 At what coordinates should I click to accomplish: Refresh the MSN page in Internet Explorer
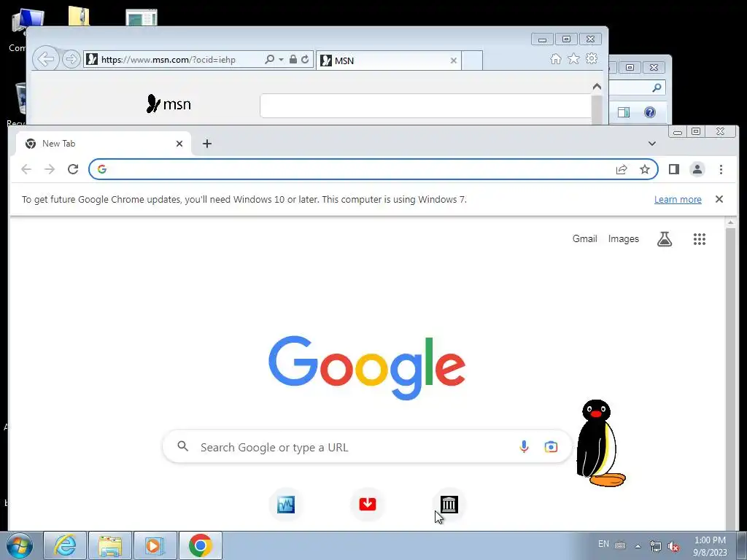point(305,59)
